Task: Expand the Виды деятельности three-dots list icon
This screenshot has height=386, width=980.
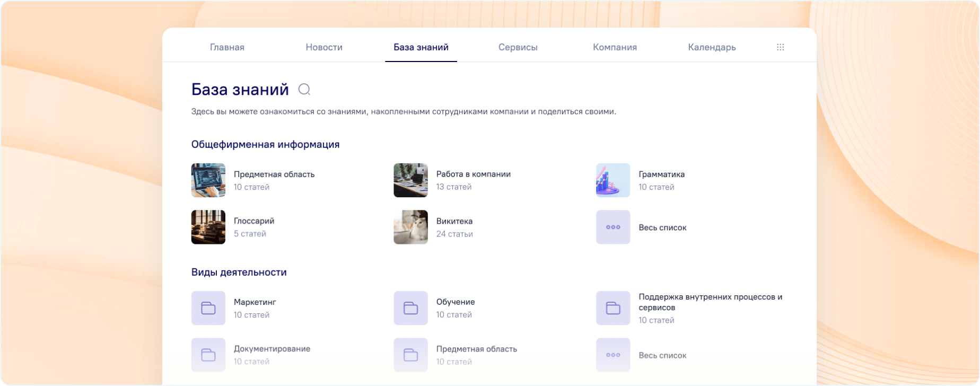Action: click(x=613, y=355)
